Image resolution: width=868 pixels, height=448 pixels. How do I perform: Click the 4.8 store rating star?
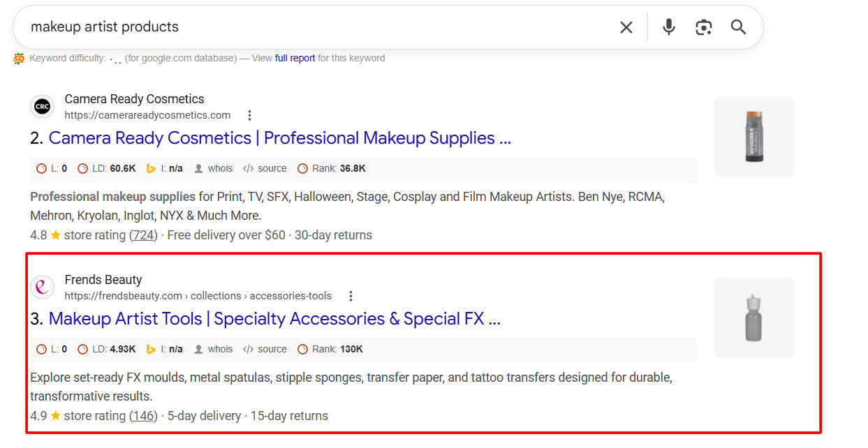click(56, 235)
